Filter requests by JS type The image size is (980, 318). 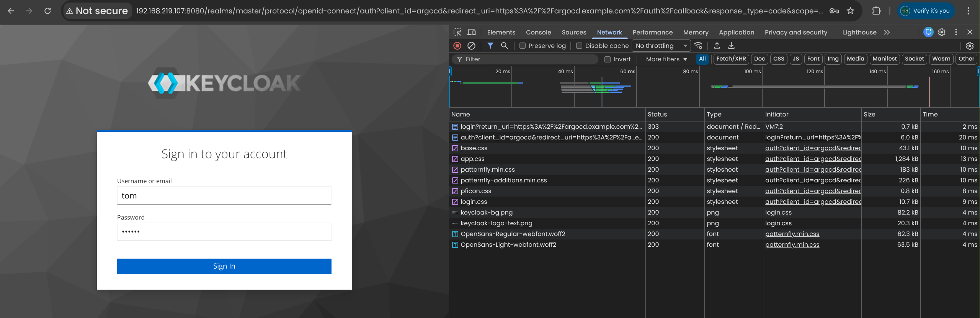coord(796,59)
